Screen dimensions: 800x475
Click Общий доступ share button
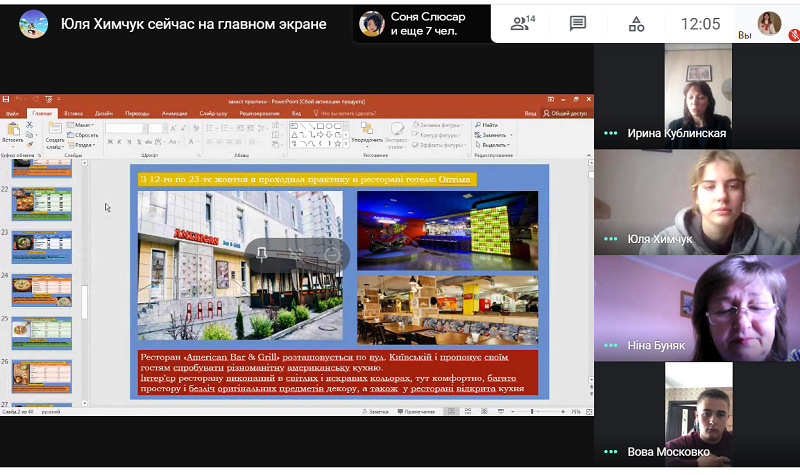[565, 113]
